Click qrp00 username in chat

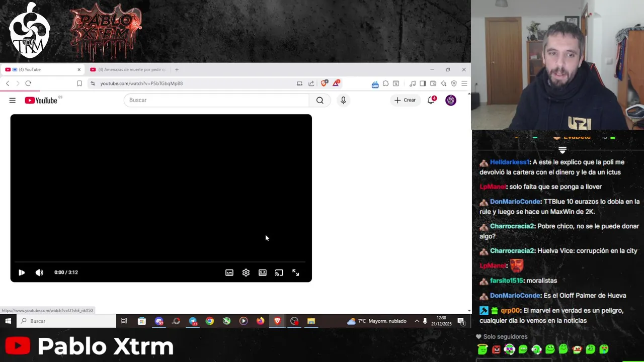(510, 311)
